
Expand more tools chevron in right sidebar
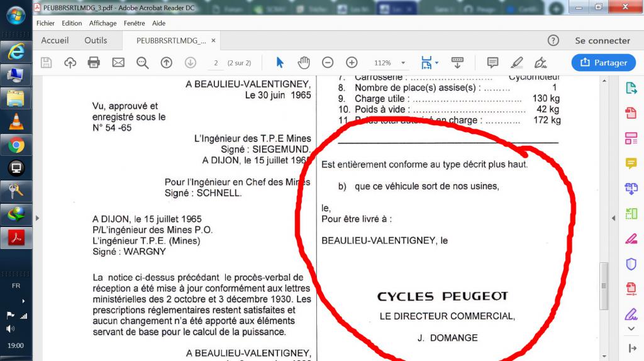pos(631,328)
